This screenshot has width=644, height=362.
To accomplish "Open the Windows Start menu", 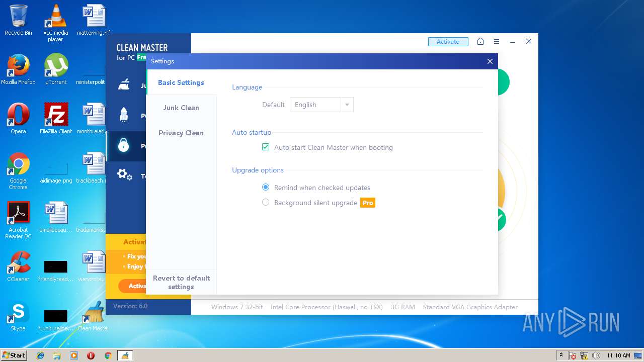I will pyautogui.click(x=14, y=355).
